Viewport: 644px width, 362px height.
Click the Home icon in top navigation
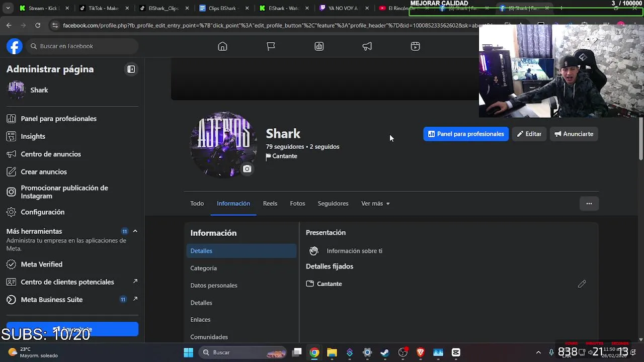222,46
